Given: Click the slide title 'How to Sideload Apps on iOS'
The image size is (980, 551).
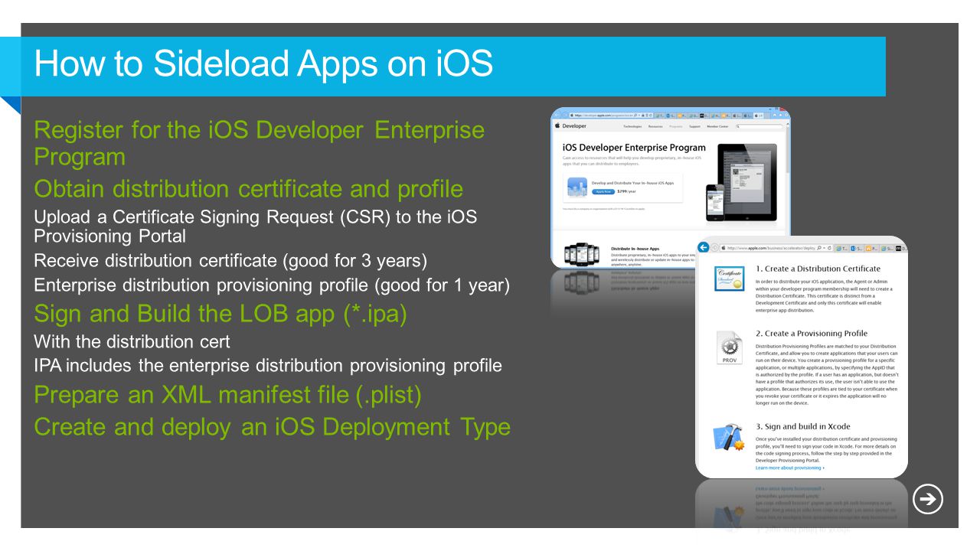Looking at the screenshot, I should 263,64.
